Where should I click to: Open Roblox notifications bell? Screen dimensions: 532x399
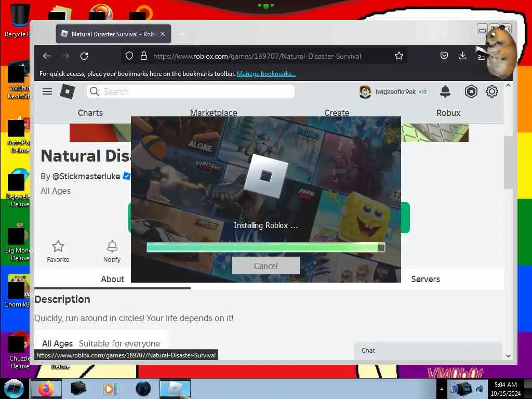point(445,91)
